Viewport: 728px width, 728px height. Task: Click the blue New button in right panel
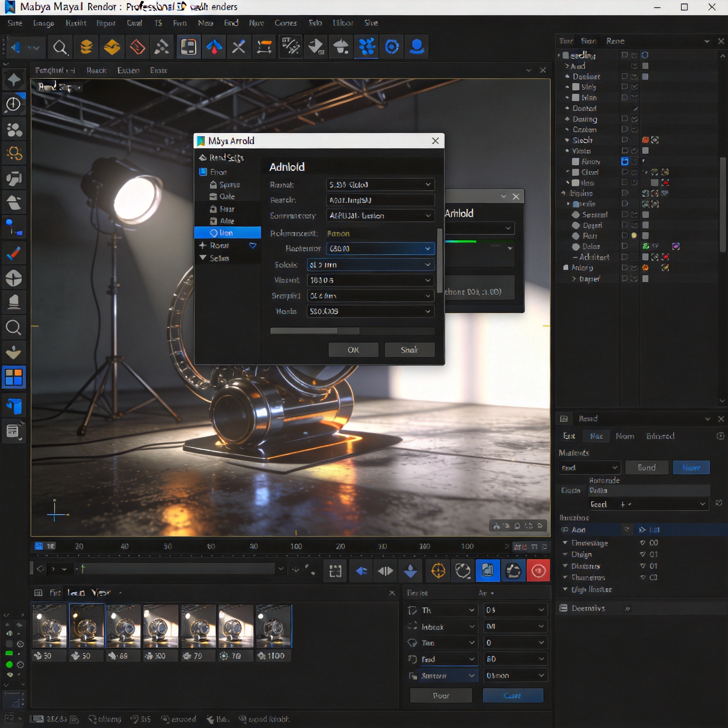691,468
